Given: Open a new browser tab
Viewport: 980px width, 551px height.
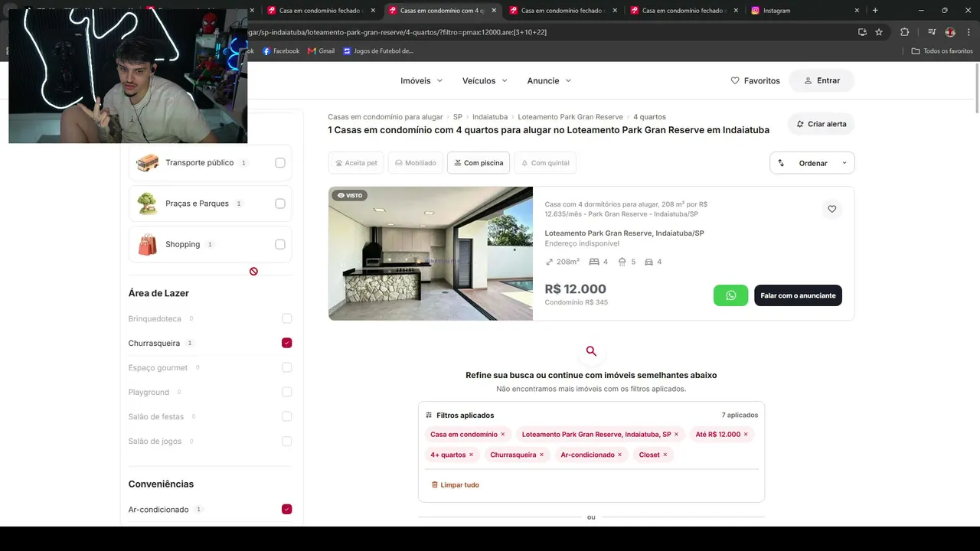Looking at the screenshot, I should tap(875, 11).
